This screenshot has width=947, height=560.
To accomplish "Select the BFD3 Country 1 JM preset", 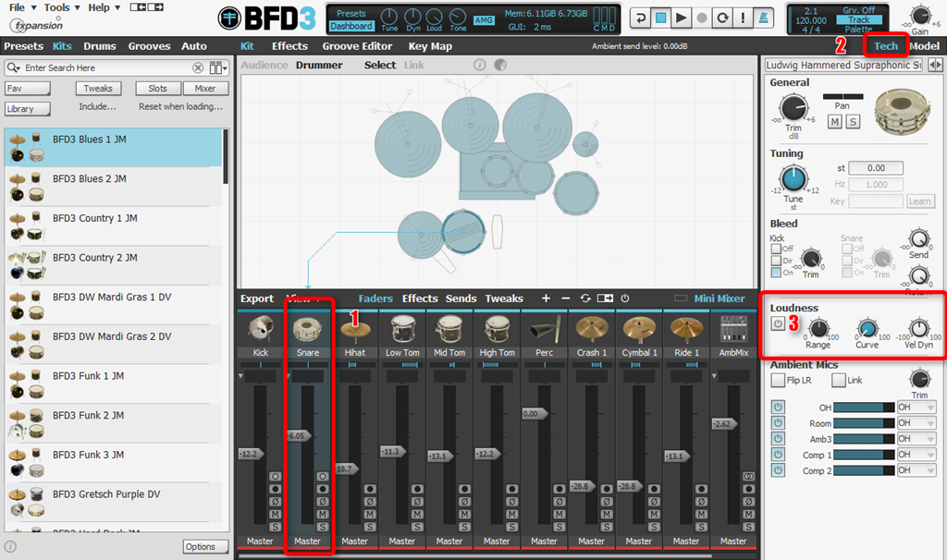I will pyautogui.click(x=111, y=223).
